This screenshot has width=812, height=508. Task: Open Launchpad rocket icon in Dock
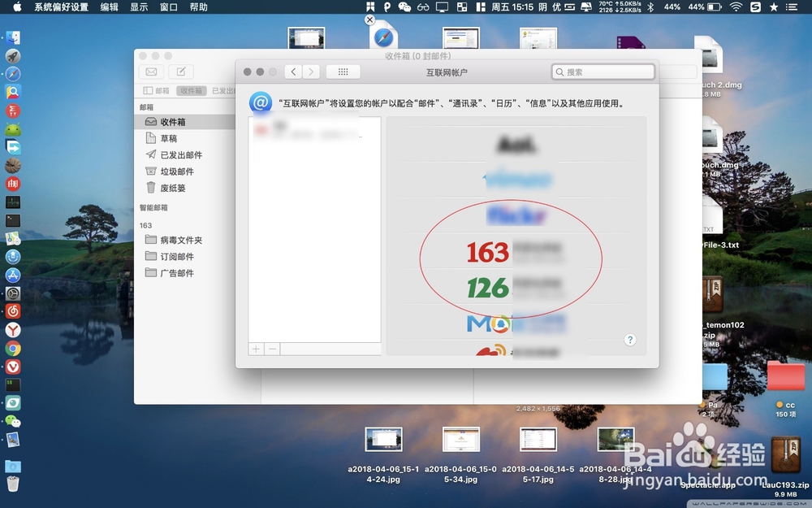pyautogui.click(x=13, y=56)
